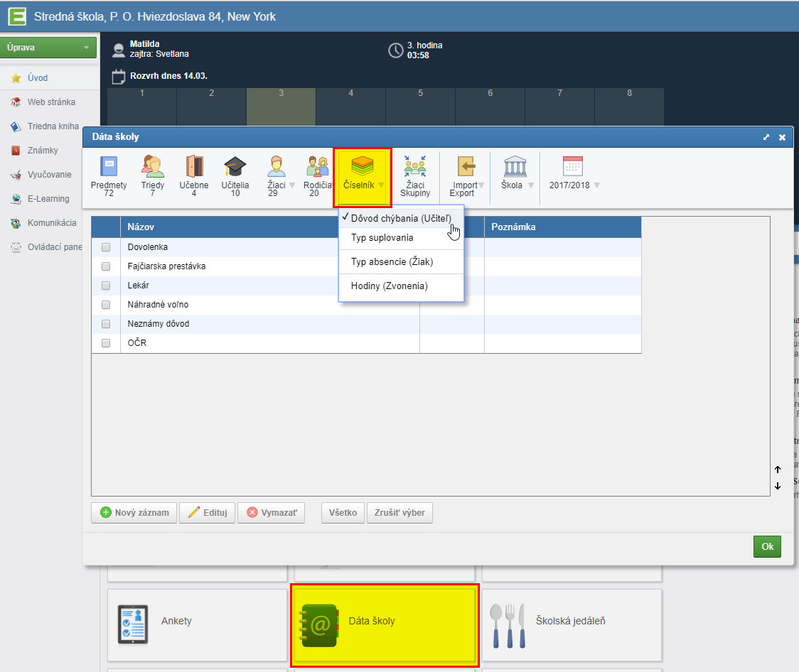Screen dimensions: 799x672
Task: Select period 3 in timetable
Action: 281,107
